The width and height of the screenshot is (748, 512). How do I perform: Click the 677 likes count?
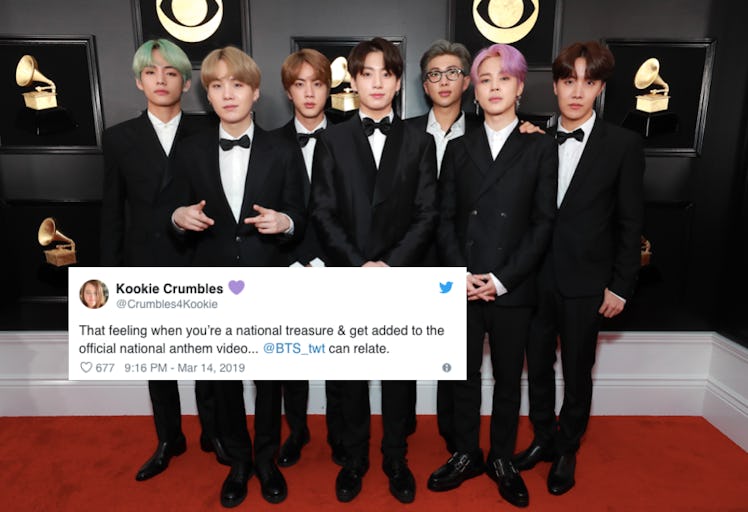pos(105,367)
